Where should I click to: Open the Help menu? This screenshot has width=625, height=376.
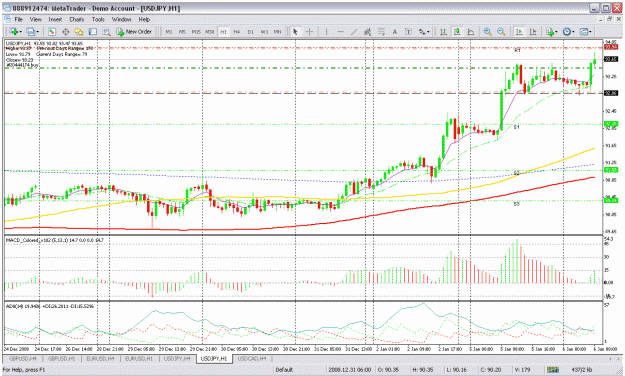(144, 19)
